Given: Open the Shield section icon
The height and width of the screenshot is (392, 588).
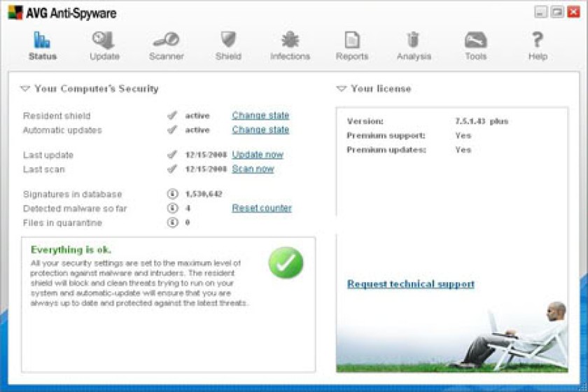Looking at the screenshot, I should click(x=228, y=39).
